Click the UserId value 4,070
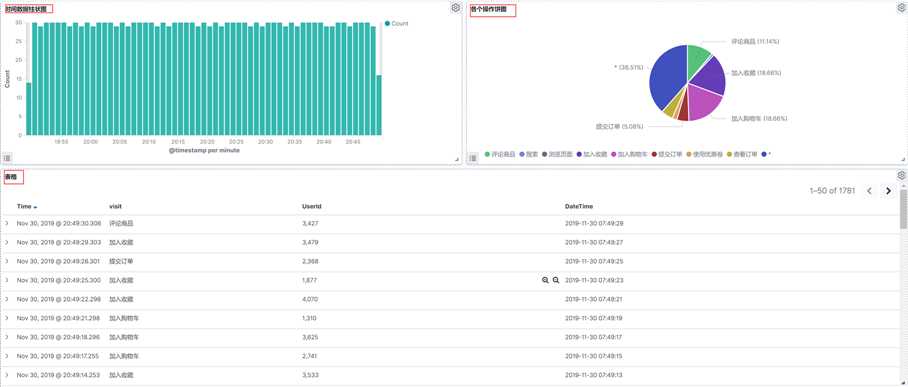908x387 pixels. (310, 299)
